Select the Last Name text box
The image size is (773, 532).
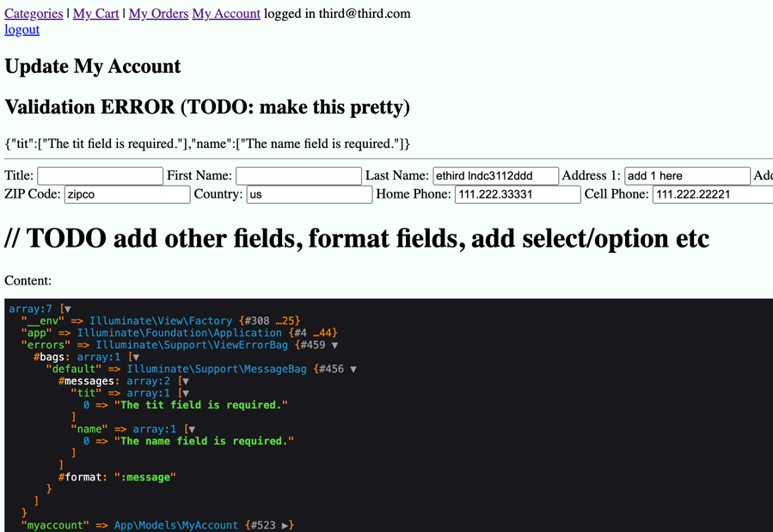[495, 176]
